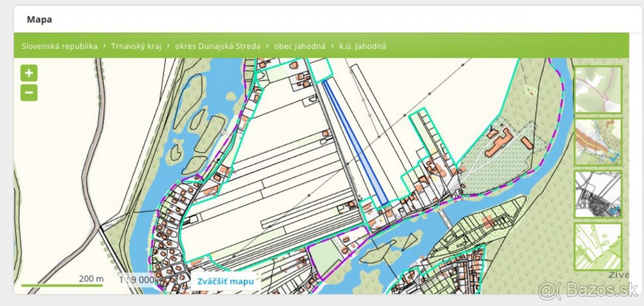Click the 200 m scale bar
Screen dimensions: 644x306
click(x=62, y=285)
